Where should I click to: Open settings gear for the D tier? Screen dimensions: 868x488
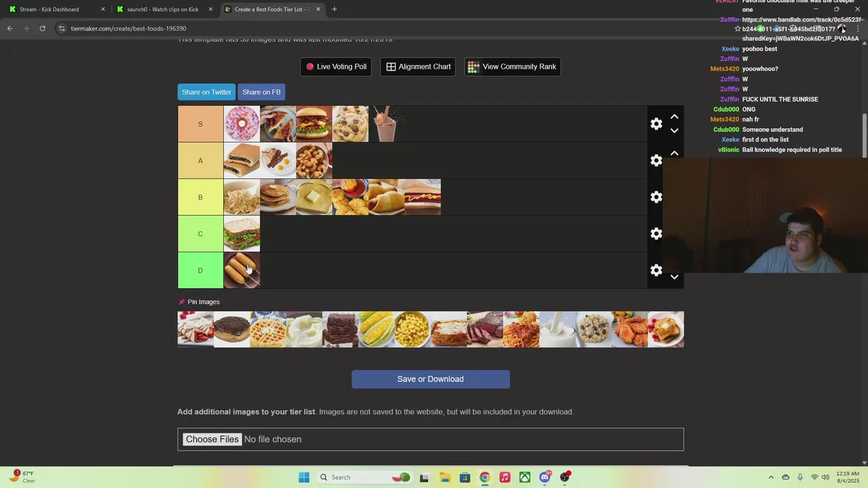click(x=656, y=270)
